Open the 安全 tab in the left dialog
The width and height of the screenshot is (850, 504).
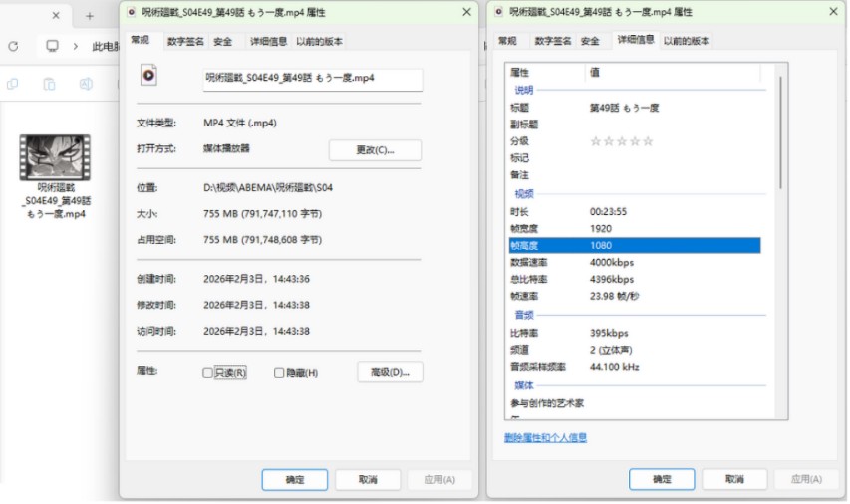tap(222, 41)
